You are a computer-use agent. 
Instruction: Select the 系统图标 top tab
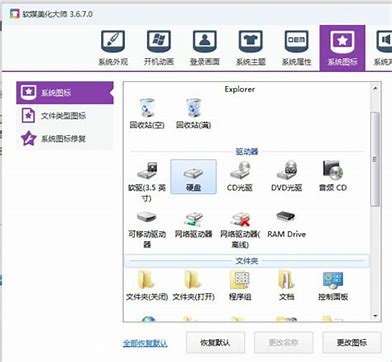(x=342, y=48)
